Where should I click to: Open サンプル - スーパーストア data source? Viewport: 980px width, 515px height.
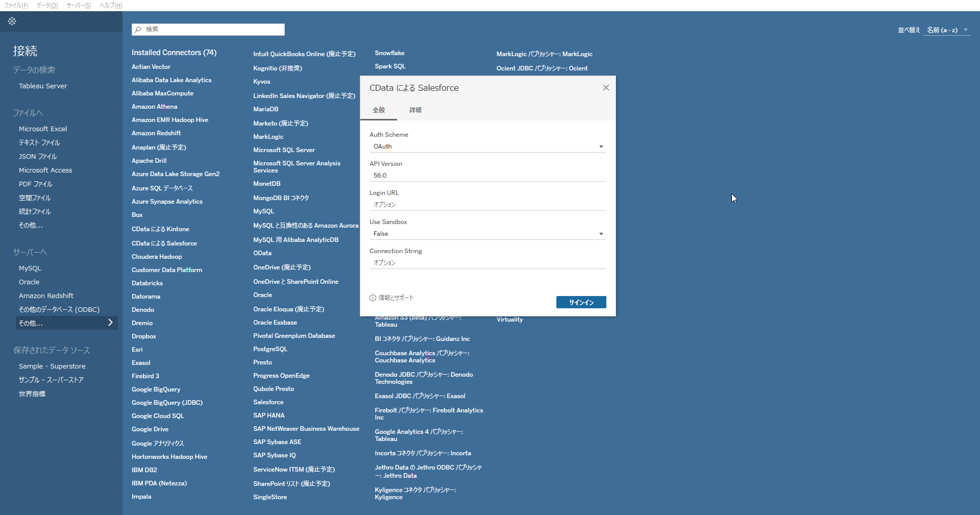(x=51, y=380)
